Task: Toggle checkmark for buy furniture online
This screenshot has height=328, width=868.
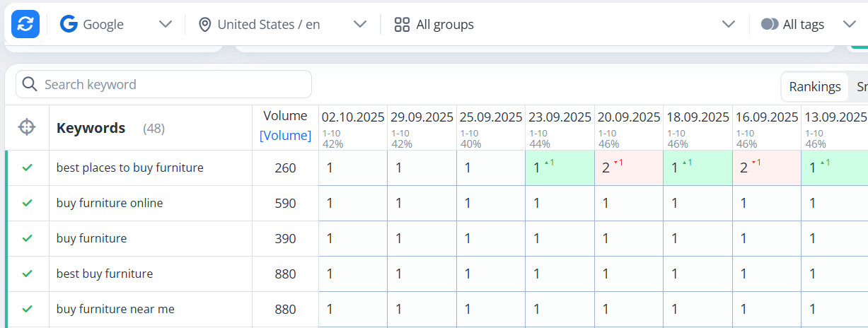Action: click(x=27, y=203)
